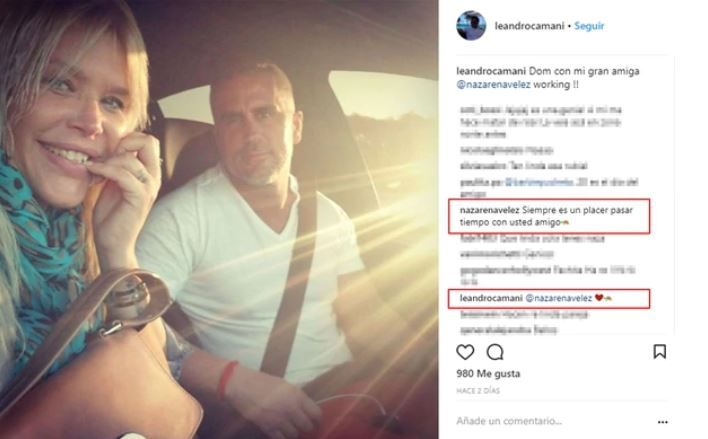This screenshot has width=708, height=439.
Task: Open the three-dot more options menu
Action: point(662,422)
